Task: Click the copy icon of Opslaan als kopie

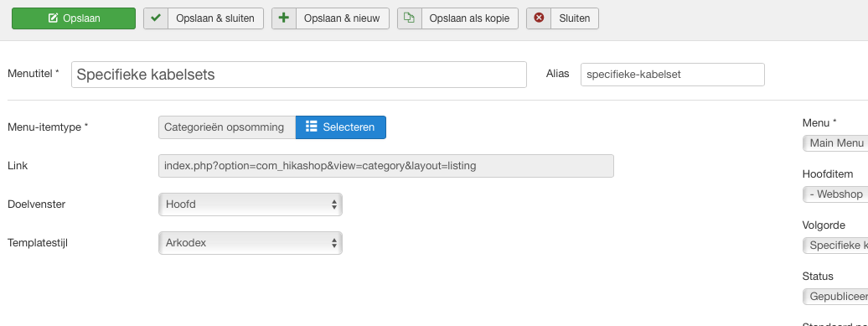Action: click(x=409, y=18)
